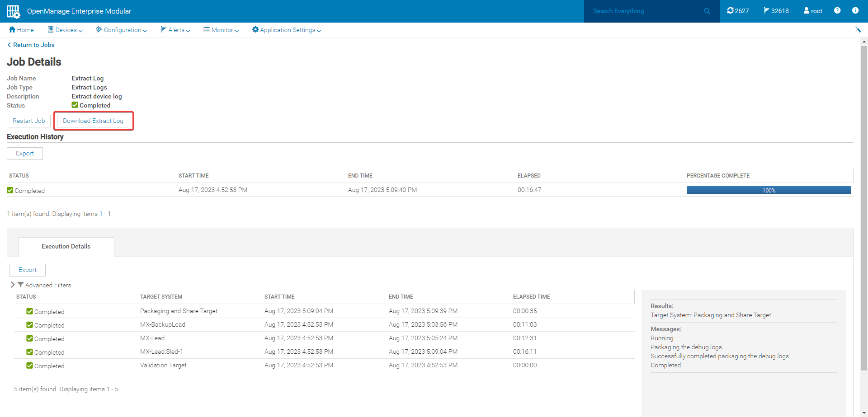The width and height of the screenshot is (868, 417).
Task: Click the Completed checkmark beside Validation Target
Action: [29, 365]
